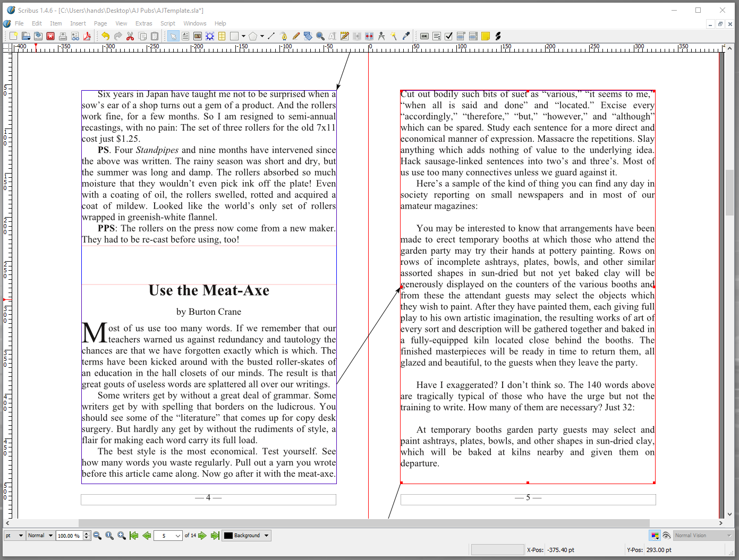
Task: Open the Page menu
Action: click(x=100, y=23)
